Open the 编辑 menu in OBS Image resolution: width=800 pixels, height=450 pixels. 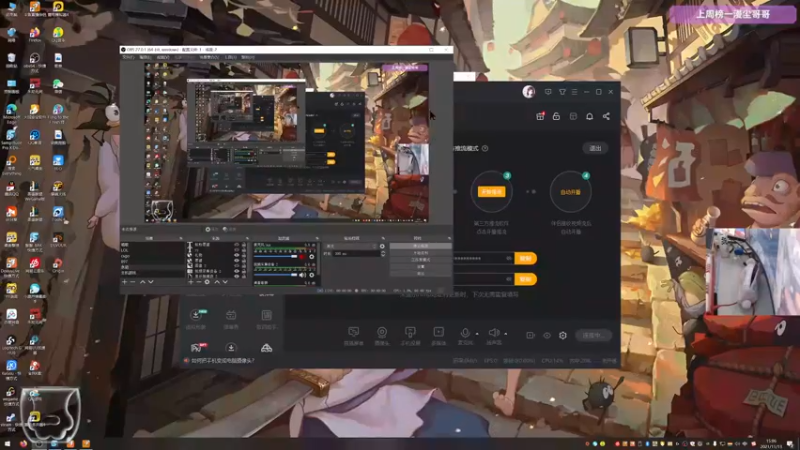[145, 57]
